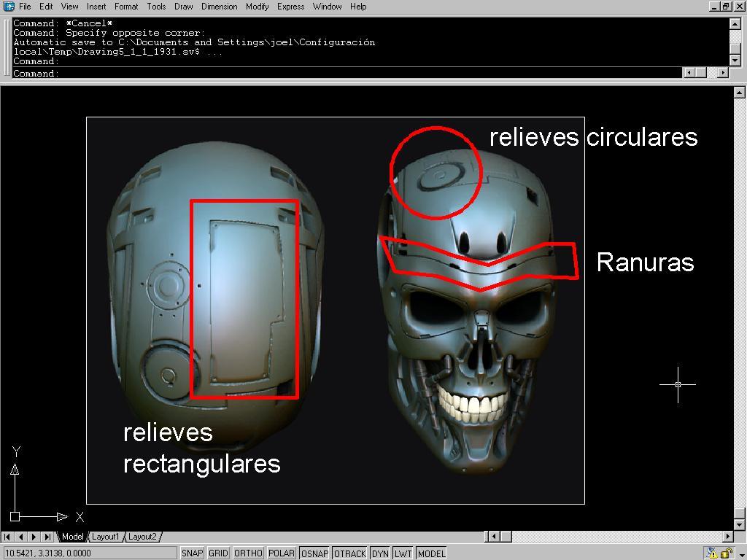Click the command window scroll-up arrow
The width and height of the screenshot is (747, 560).
[735, 23]
